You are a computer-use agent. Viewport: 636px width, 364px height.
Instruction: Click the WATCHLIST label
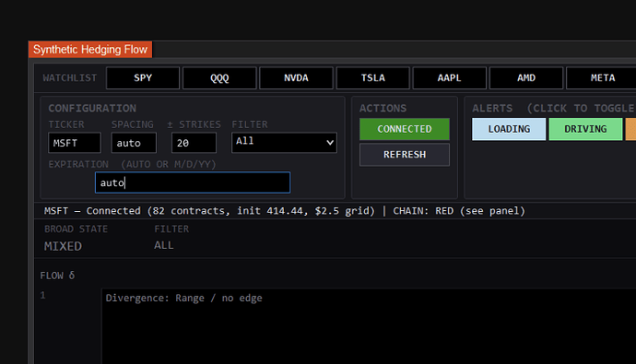(70, 77)
